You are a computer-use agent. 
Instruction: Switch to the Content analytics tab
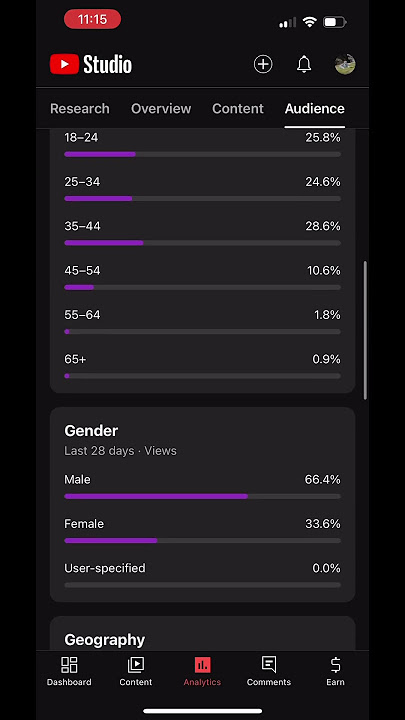[x=238, y=108]
